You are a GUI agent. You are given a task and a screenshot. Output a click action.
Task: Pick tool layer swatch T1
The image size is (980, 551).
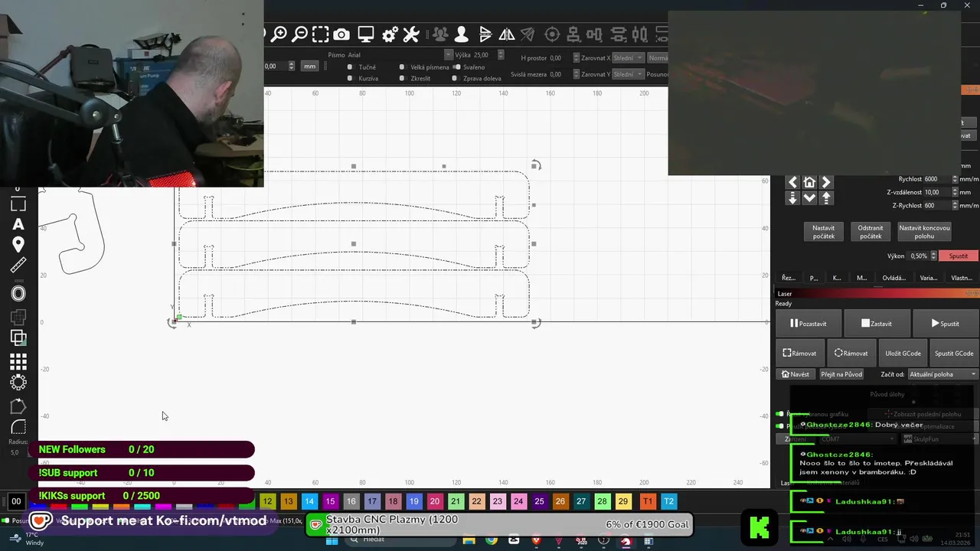tap(648, 501)
